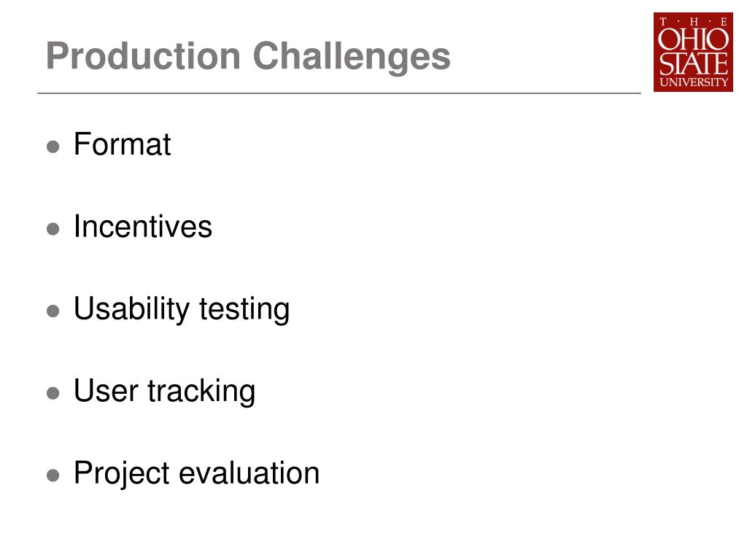This screenshot has height=560, width=747.
Task: Click the word "STATE" in the logo
Action: 693,63
